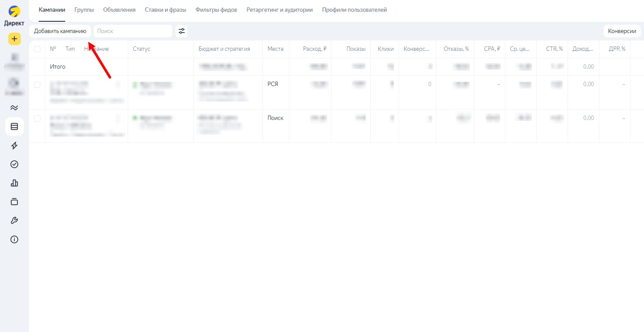Screen dimensions: 644x332
Task: Select the campaigns list sidebar icon
Action: point(14,126)
